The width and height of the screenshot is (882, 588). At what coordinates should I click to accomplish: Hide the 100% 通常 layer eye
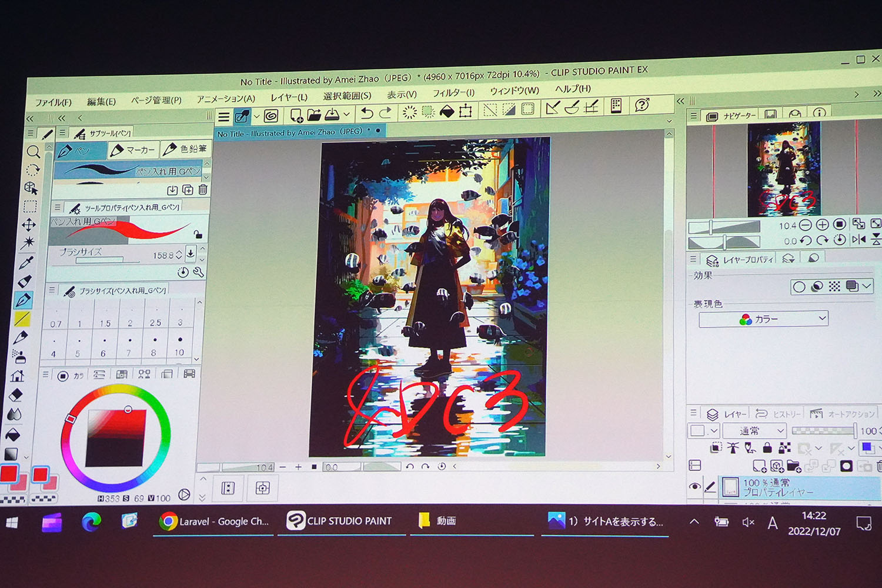[x=694, y=486]
